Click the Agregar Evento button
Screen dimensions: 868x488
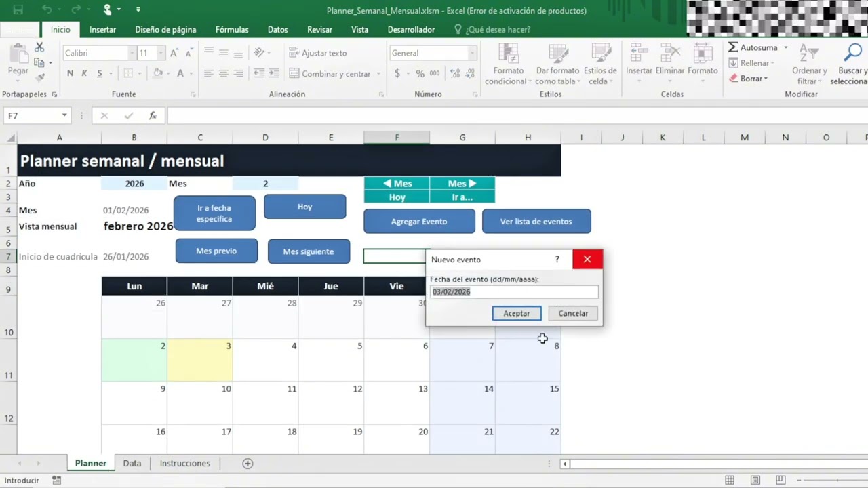tap(419, 221)
